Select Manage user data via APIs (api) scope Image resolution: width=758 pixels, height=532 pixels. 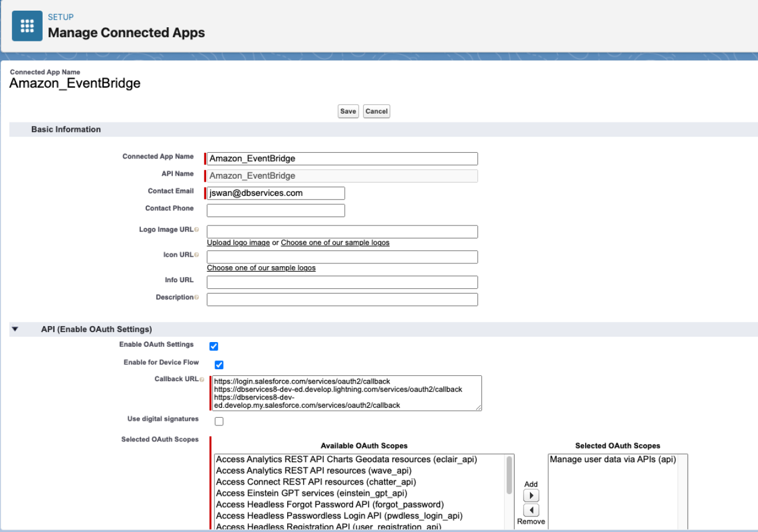pos(613,459)
